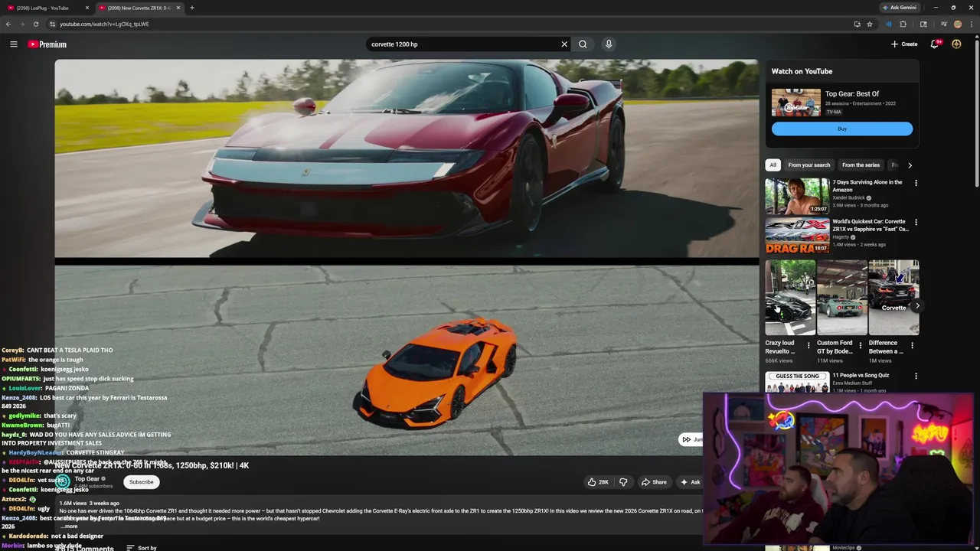The height and width of the screenshot is (551, 980).
Task: Click the Xander Budnick channel name
Action: pos(848,197)
